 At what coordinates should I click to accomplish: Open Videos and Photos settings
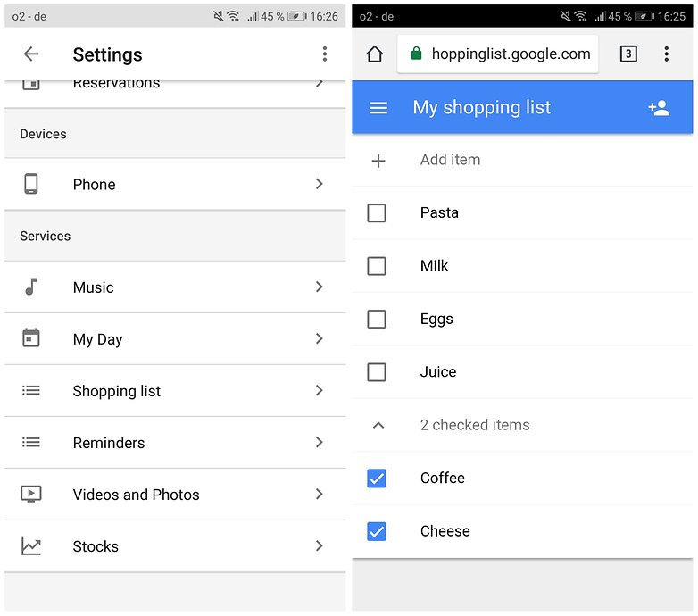[175, 494]
